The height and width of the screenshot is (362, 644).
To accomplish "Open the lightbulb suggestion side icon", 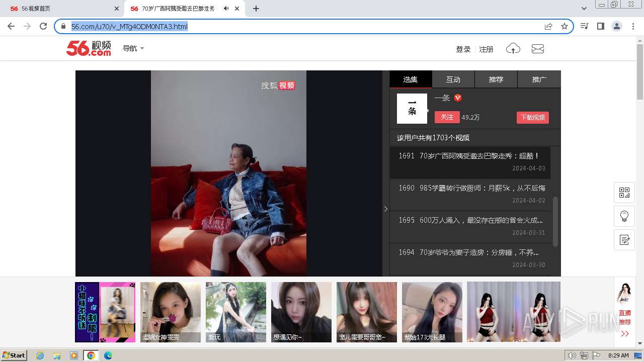I will [624, 216].
